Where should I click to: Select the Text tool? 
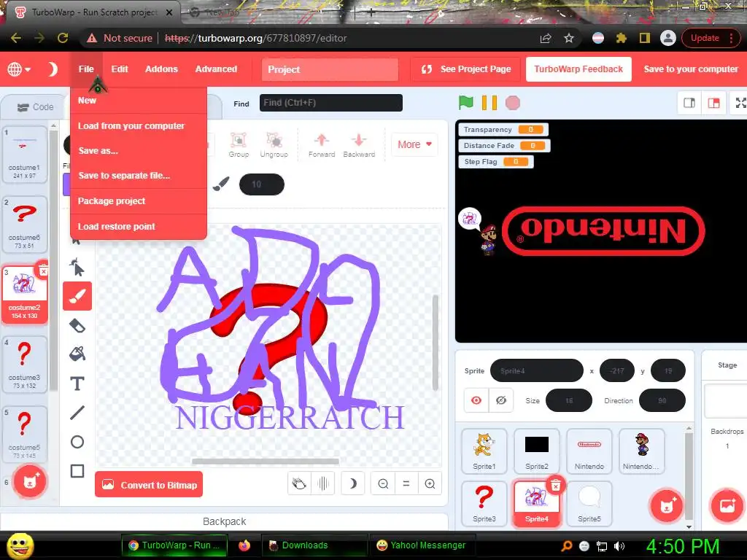(77, 384)
